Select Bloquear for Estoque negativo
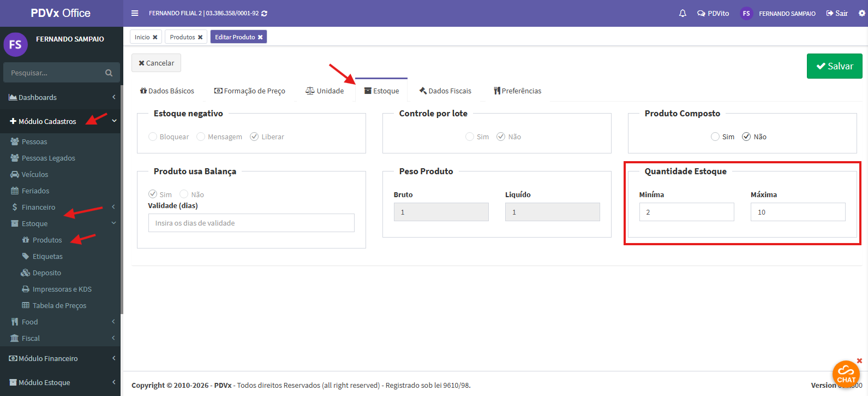 (x=153, y=137)
